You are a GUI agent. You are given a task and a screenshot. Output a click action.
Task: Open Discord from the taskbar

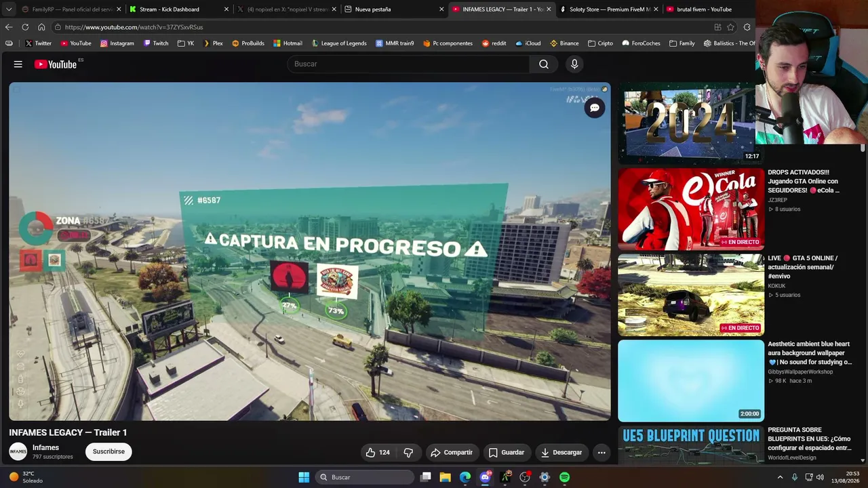[485, 477]
